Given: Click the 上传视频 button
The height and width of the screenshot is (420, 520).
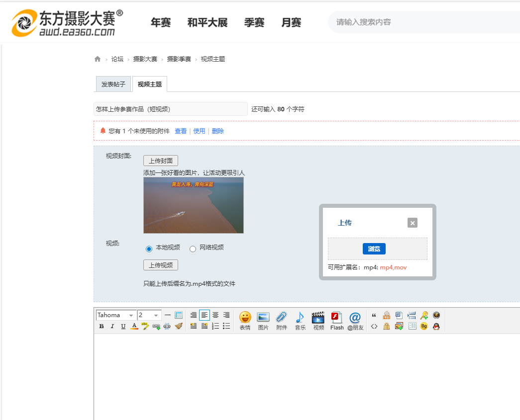Looking at the screenshot, I should pos(160,265).
